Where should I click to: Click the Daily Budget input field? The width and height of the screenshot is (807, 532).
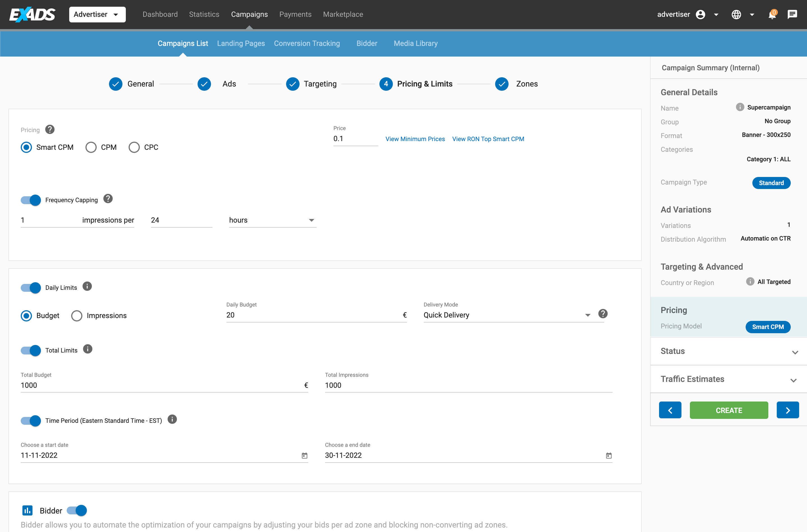(316, 315)
